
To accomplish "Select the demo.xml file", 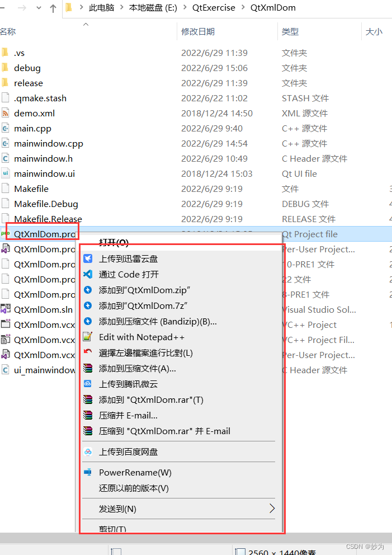I will [34, 113].
